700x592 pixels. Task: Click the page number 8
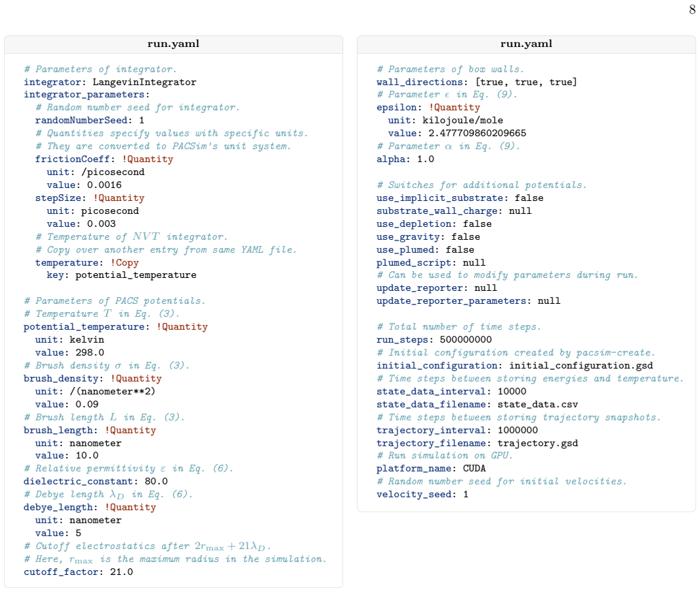[692, 10]
